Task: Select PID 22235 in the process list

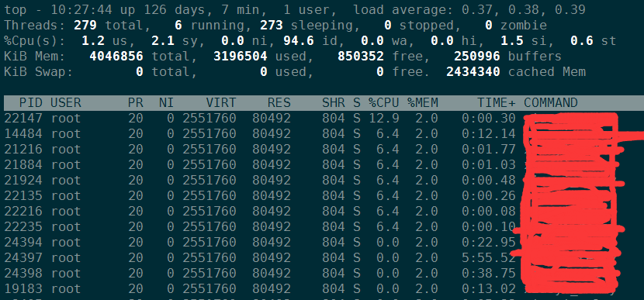Action: (x=23, y=226)
